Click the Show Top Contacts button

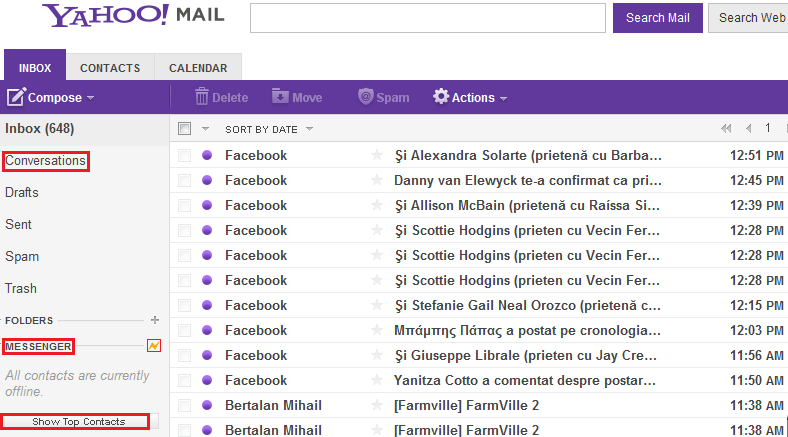pyautogui.click(x=79, y=421)
